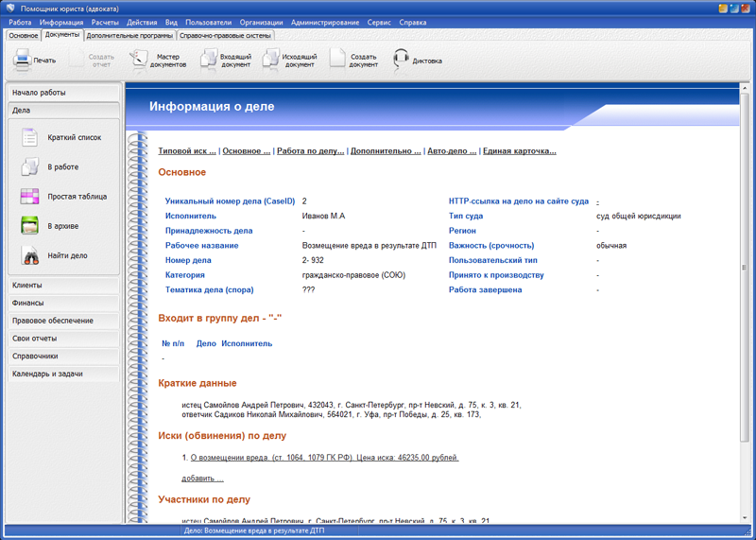Switch to Справочно-правовые системы tab
This screenshot has width=756, height=540.
[x=226, y=36]
